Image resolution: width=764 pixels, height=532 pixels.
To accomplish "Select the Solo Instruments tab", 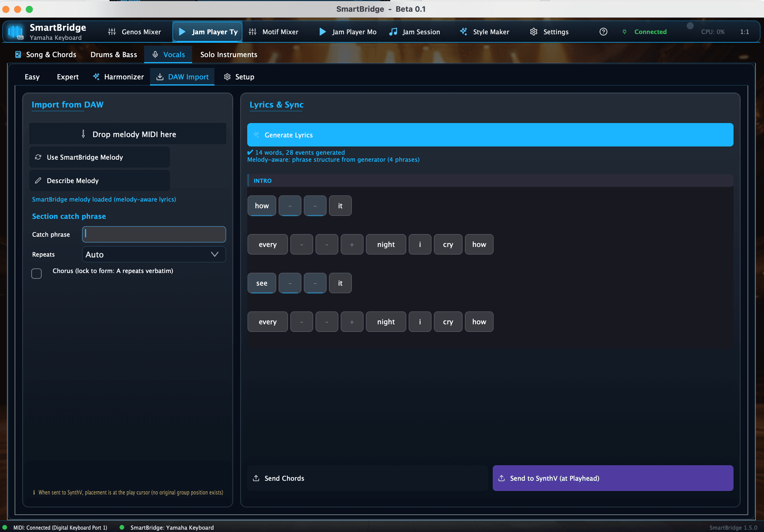I will 228,54.
